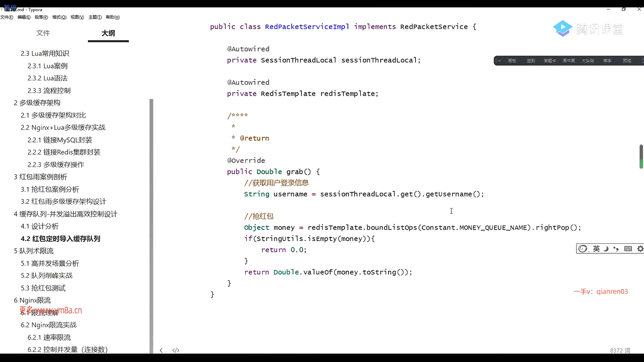Toggle IME punctuation mode
Viewport: 644px width, 362px height.
click(616, 249)
